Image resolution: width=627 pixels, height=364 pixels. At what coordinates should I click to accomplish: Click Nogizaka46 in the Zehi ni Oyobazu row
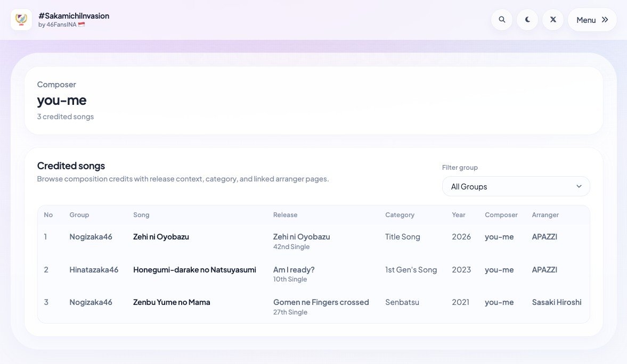91,236
